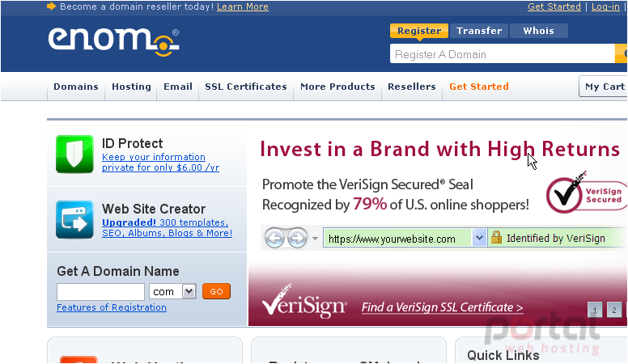Click the Register A Domain search field
This screenshot has width=628, height=364.
click(502, 53)
